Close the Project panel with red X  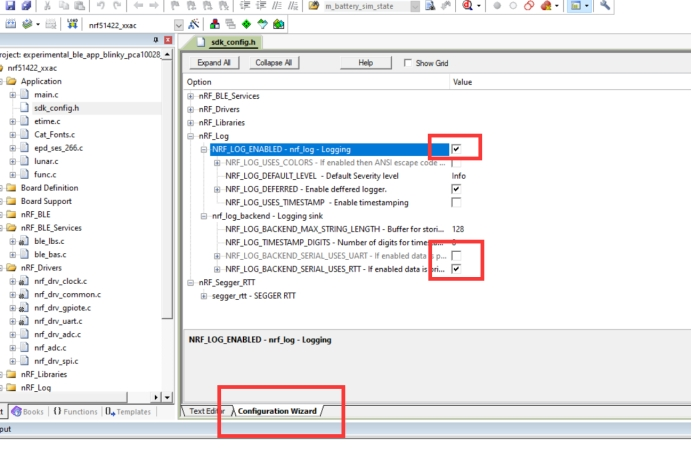click(x=168, y=40)
